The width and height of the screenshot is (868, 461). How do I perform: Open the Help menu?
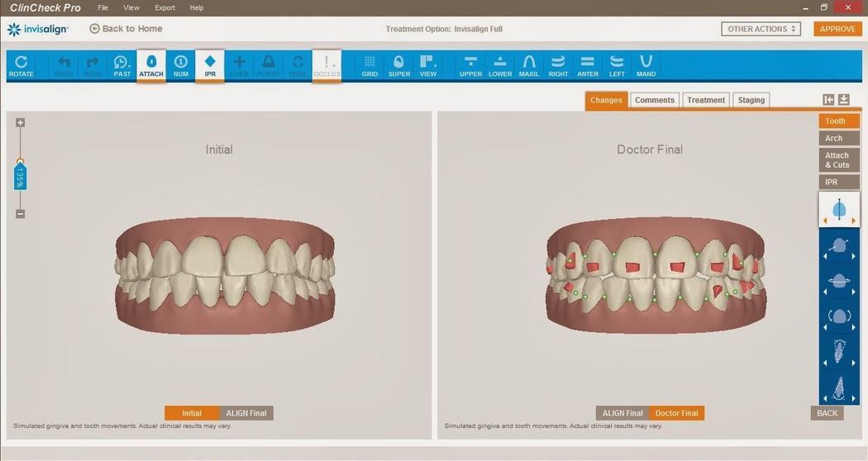[x=197, y=7]
